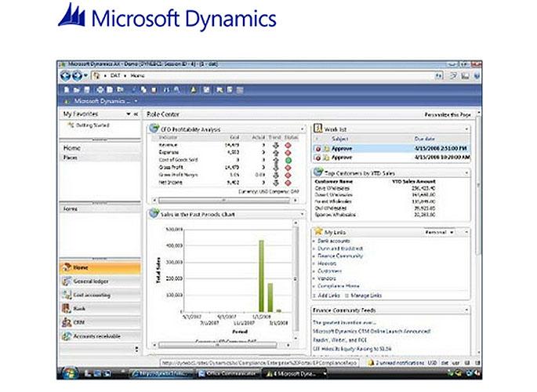Click the My Links star icon

pos(318,231)
